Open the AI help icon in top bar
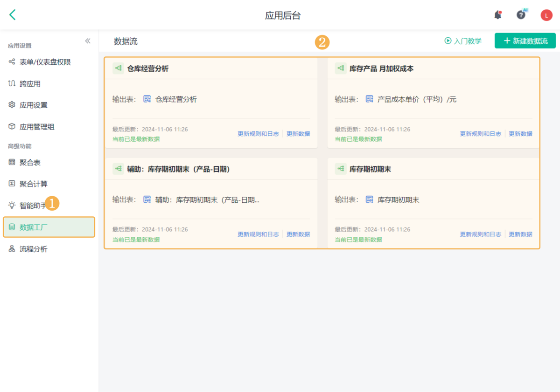560x392 pixels. click(521, 15)
